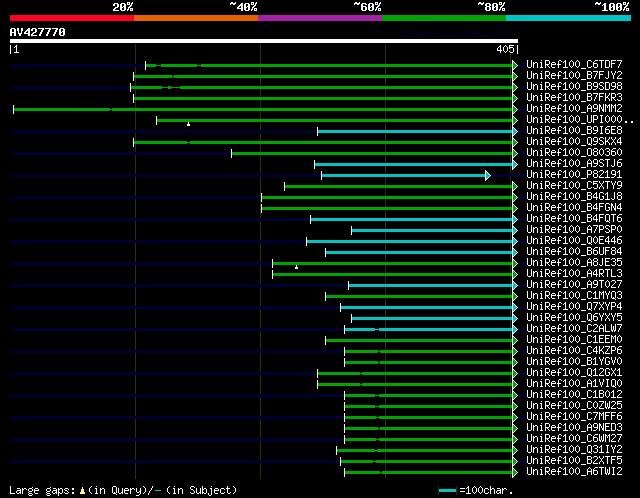Open the UniRef100_C7MFF6 entry
The height and width of the screenshot is (498, 640).
coord(574,417)
